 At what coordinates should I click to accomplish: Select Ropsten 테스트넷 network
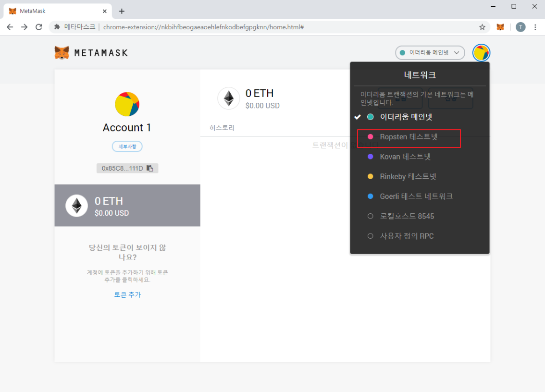click(x=420, y=137)
